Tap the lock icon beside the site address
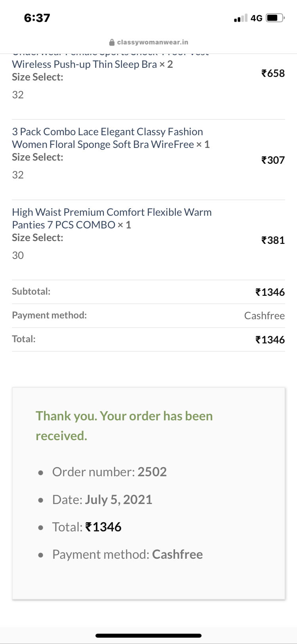Screen dimensions: 297x644 pos(111,42)
